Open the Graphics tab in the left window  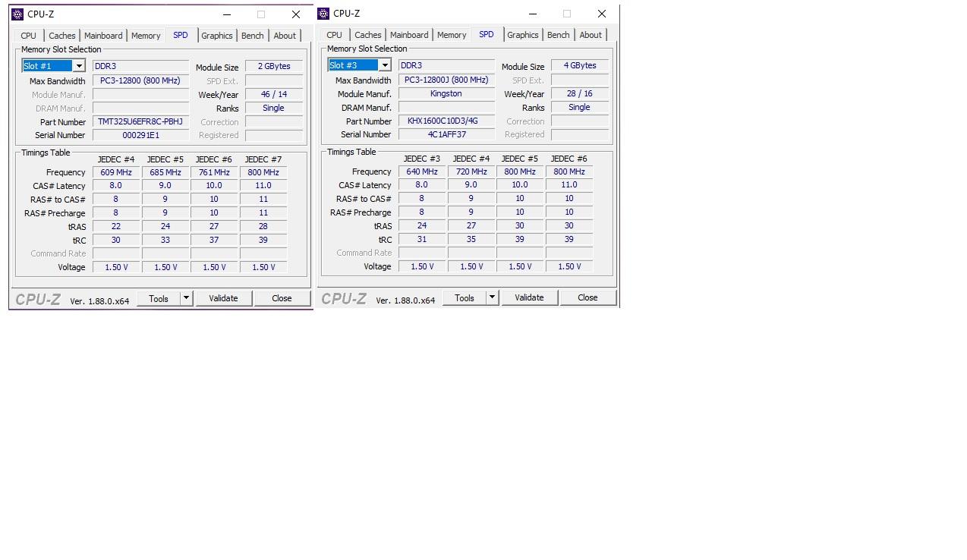(217, 36)
